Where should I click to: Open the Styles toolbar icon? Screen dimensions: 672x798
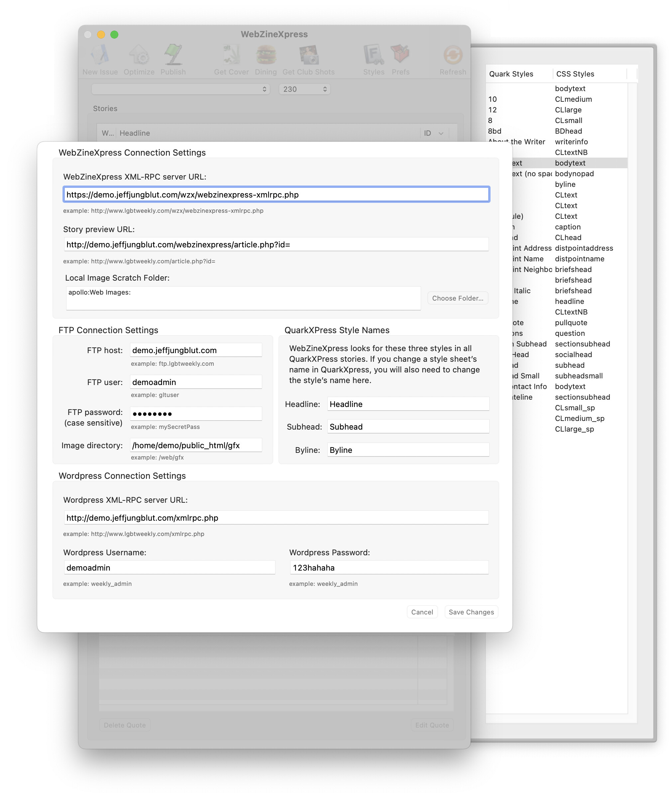pyautogui.click(x=374, y=55)
